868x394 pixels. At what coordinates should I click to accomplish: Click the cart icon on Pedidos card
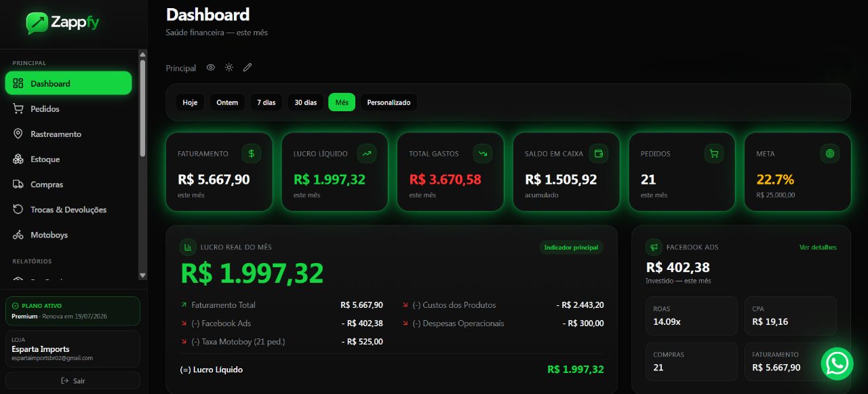[x=713, y=154]
